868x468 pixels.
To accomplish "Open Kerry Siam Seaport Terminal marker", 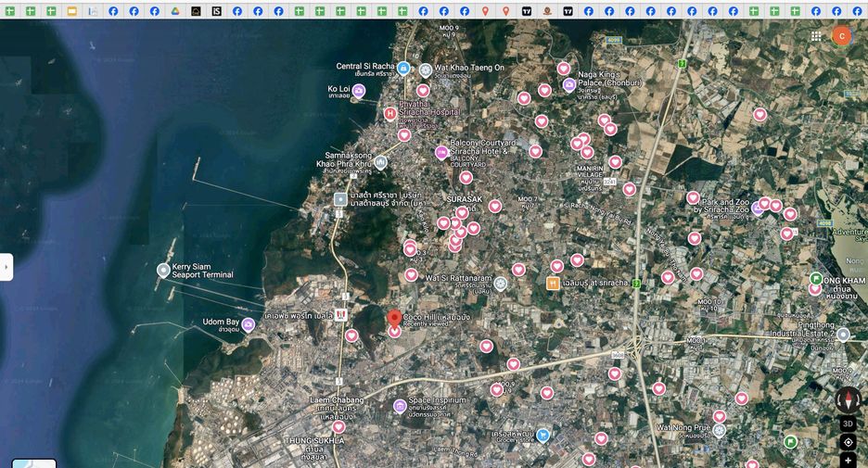I will pos(163,271).
